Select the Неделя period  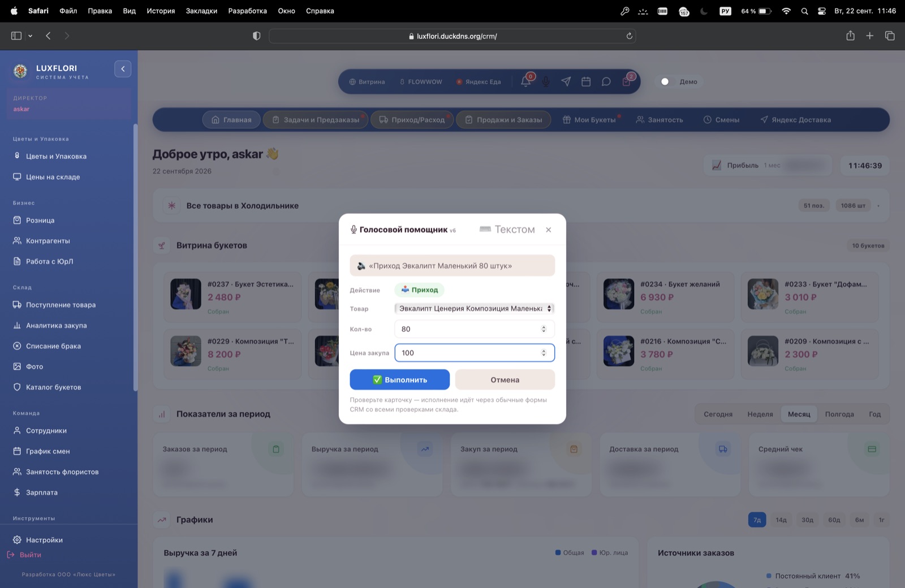(760, 414)
